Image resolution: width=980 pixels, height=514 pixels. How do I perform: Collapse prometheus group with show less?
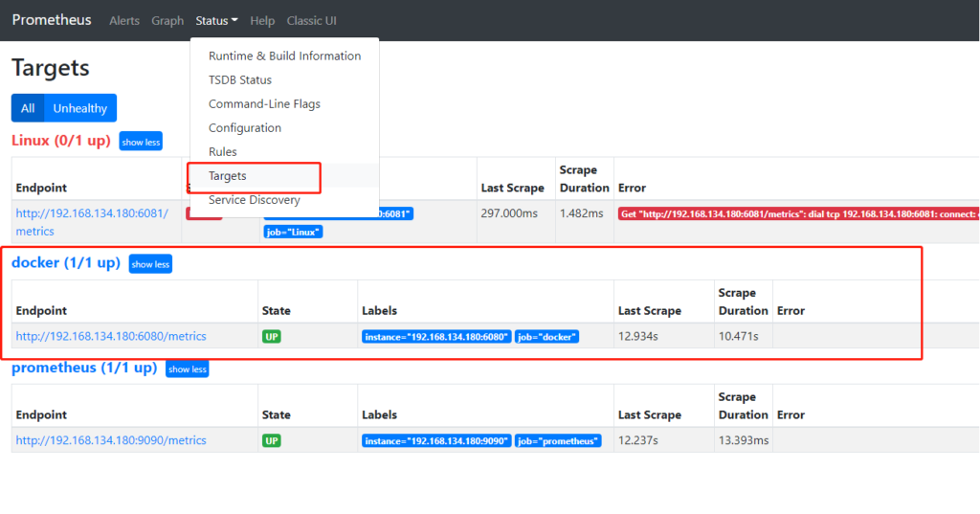click(x=187, y=369)
